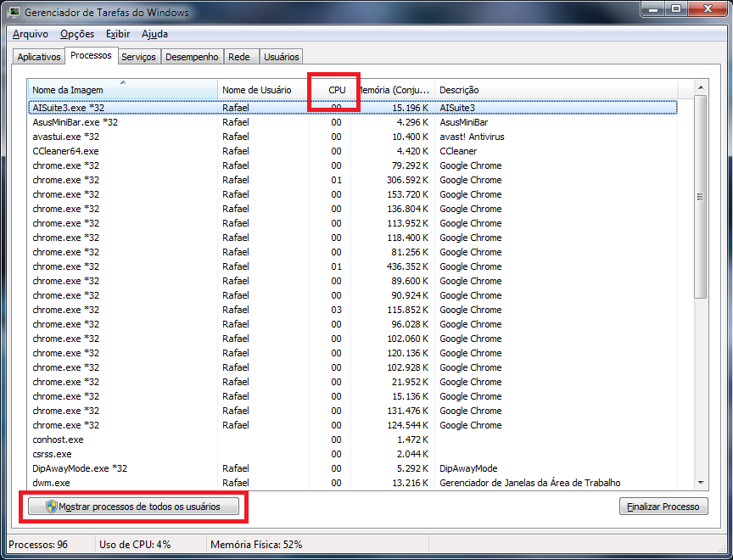Select chrome.exe using 118.400 K memory
The height and width of the screenshot is (560, 733).
(x=353, y=238)
